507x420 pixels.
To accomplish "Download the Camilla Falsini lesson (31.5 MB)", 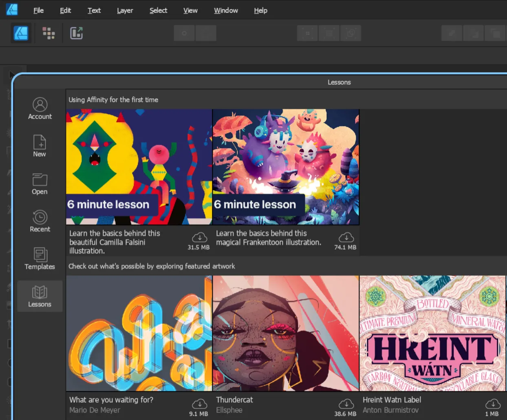I will (x=199, y=237).
